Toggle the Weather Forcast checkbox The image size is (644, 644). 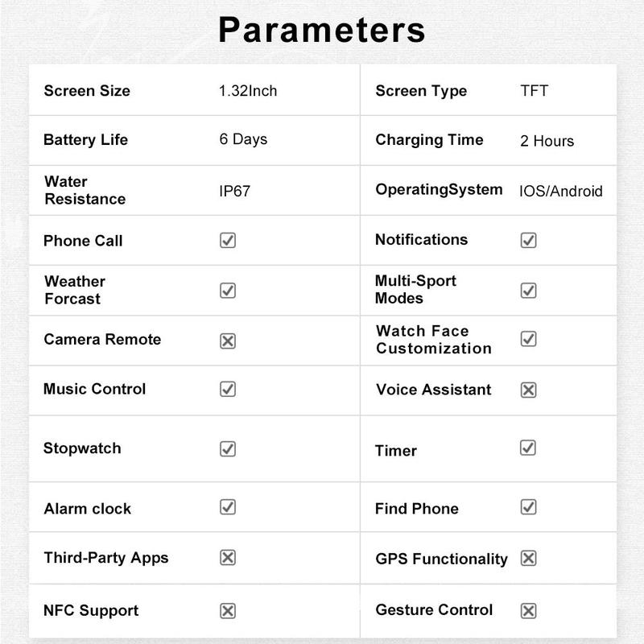click(228, 290)
